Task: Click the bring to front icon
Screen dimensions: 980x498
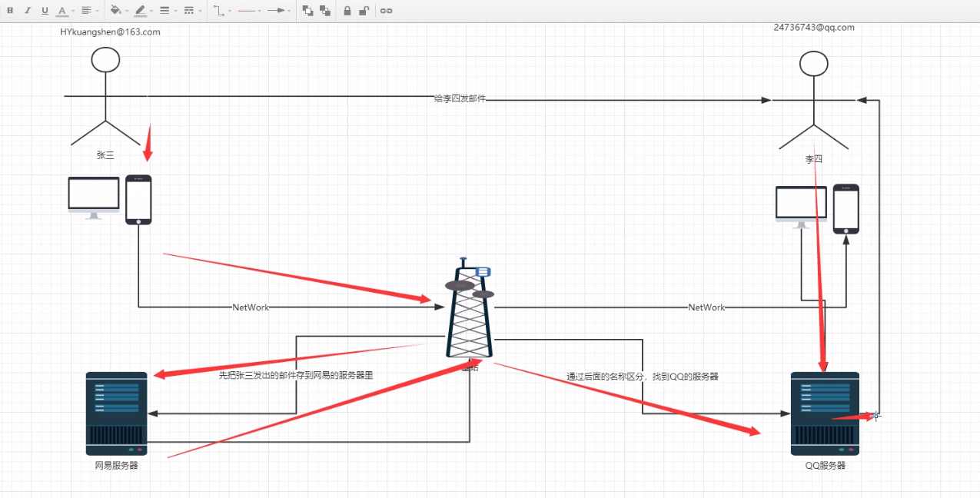Action: coord(307,11)
